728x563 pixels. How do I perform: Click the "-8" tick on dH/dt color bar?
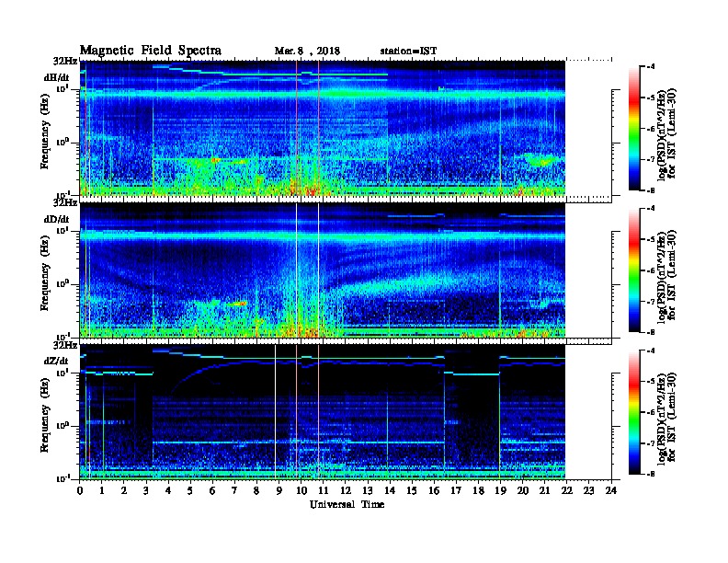coord(651,190)
